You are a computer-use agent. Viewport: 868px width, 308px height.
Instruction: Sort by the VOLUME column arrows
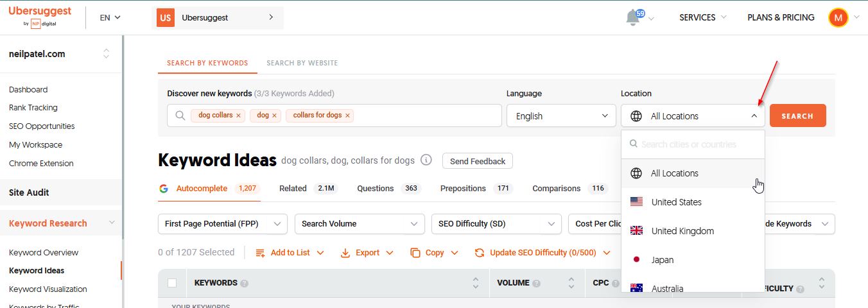571,282
